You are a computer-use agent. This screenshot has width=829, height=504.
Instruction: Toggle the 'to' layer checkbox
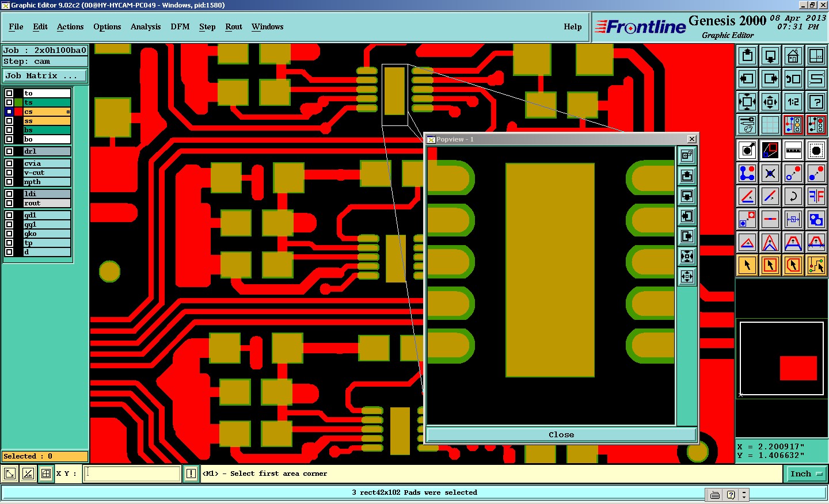pyautogui.click(x=9, y=93)
